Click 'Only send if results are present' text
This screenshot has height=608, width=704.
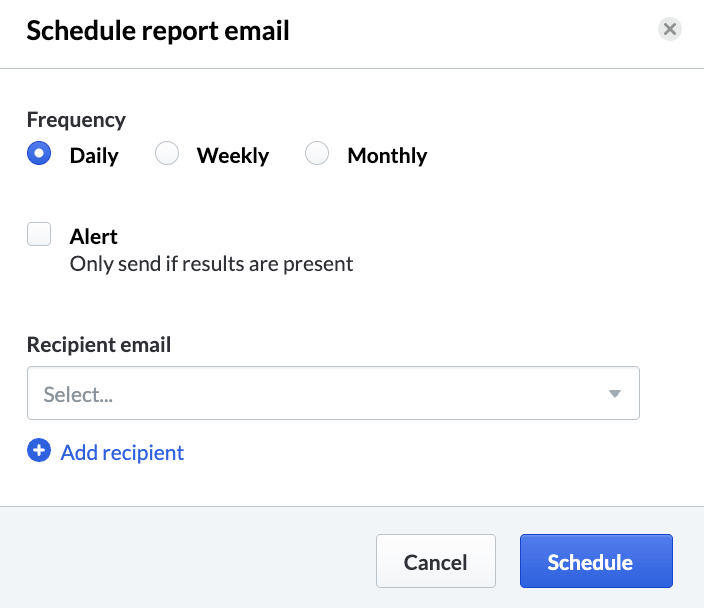click(211, 265)
